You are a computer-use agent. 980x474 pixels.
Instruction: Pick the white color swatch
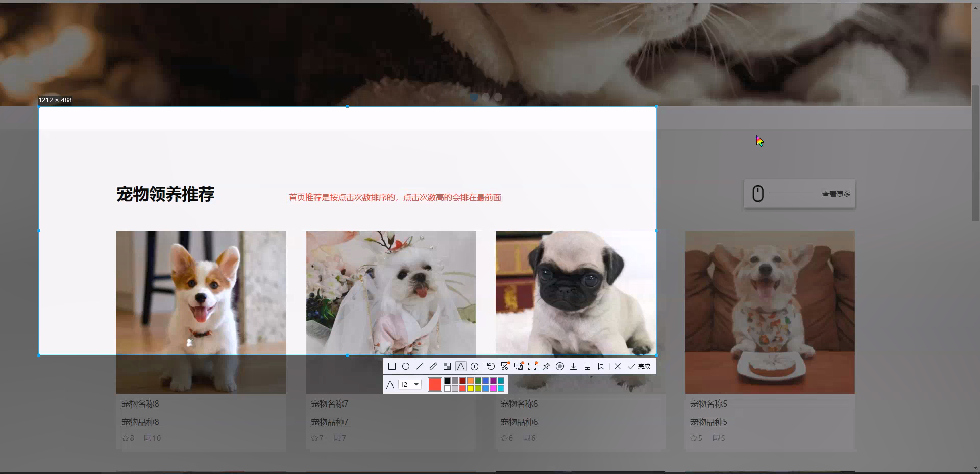[x=447, y=388]
